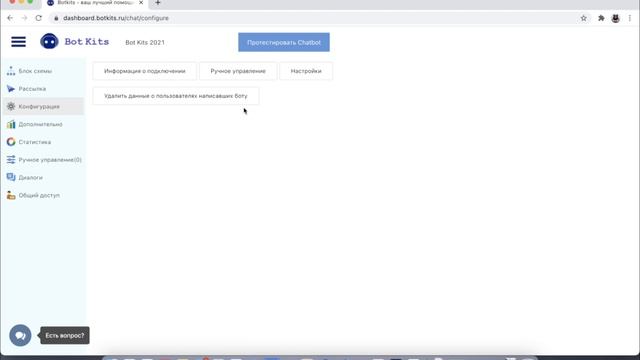Click the Конфигурация gear icon
Screen dimensions: 640x360
click(x=11, y=107)
